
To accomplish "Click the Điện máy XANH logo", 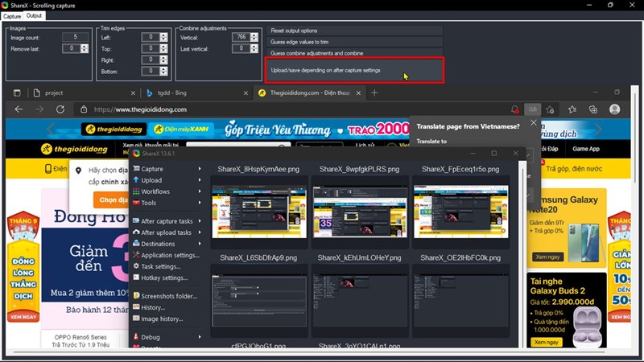I will tap(182, 130).
